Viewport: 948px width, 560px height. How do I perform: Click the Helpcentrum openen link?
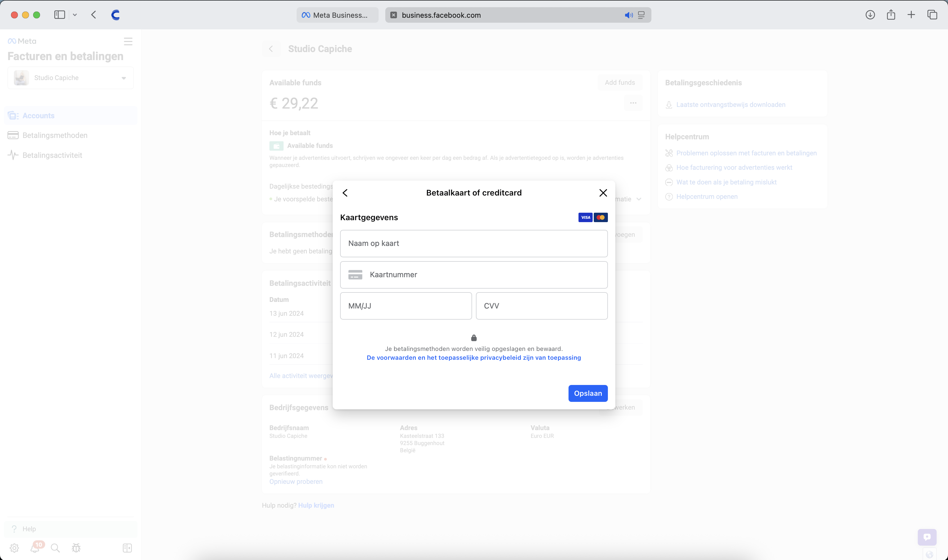pyautogui.click(x=707, y=197)
